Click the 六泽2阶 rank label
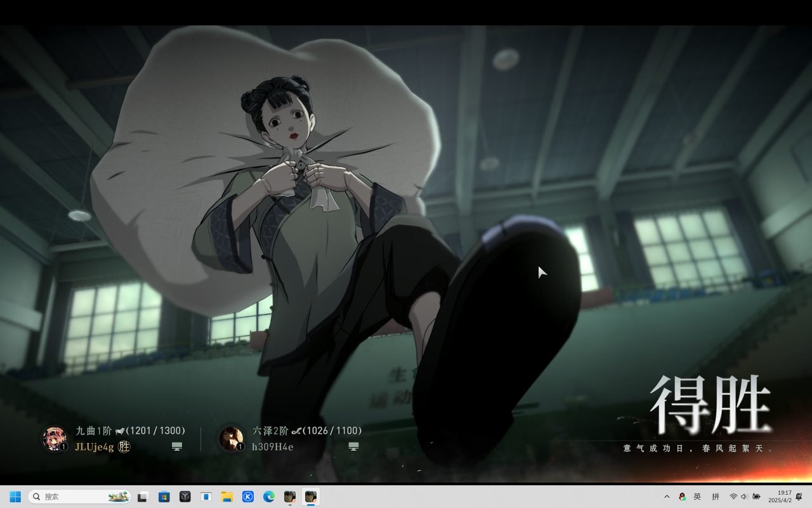This screenshot has width=812, height=508. (270, 431)
